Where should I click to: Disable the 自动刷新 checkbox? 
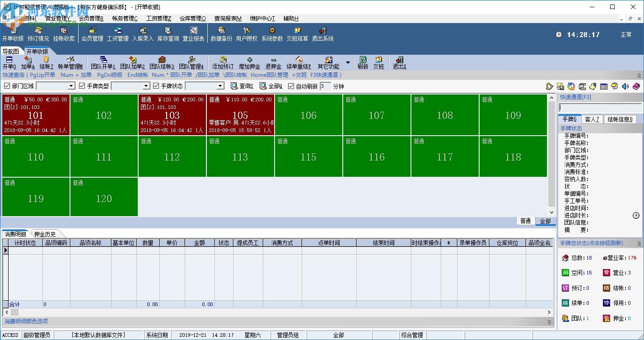(291, 86)
